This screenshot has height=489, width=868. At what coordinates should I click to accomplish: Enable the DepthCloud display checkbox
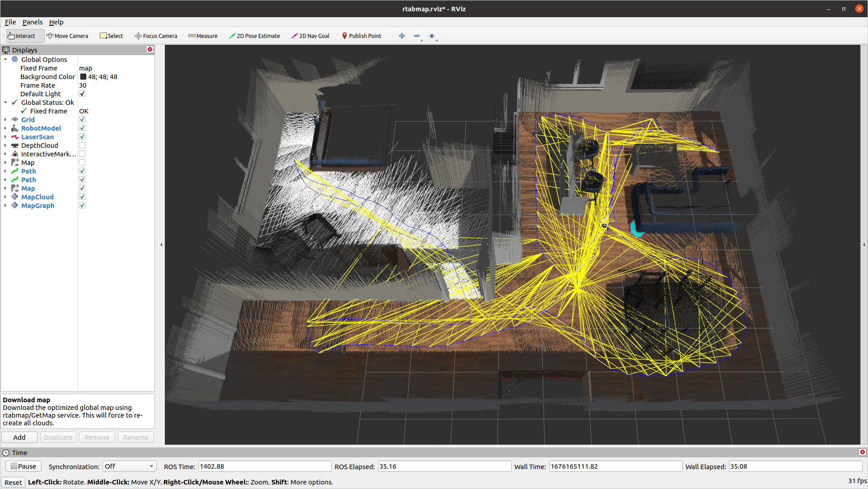(82, 146)
